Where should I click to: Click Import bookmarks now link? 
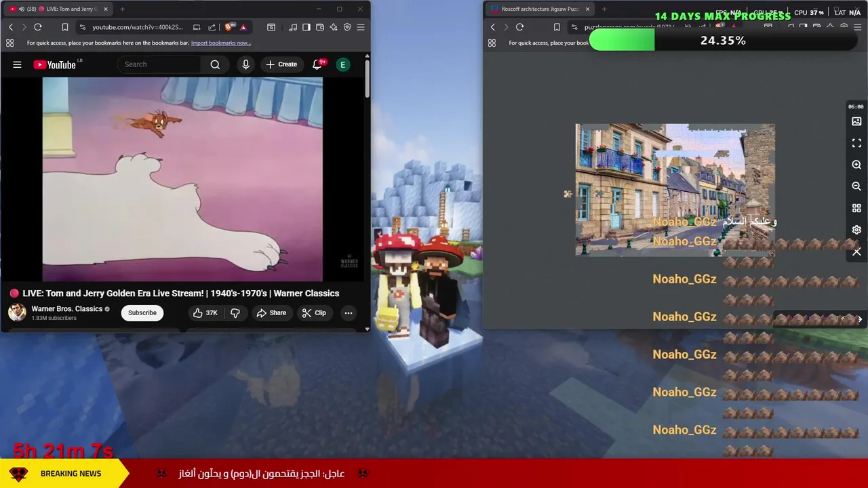coord(221,43)
